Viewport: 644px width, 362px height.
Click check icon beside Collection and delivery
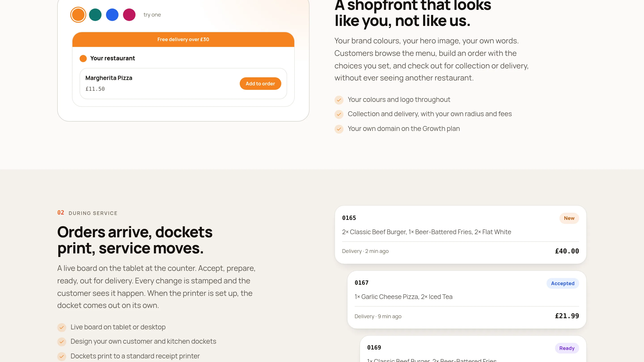coord(339,114)
